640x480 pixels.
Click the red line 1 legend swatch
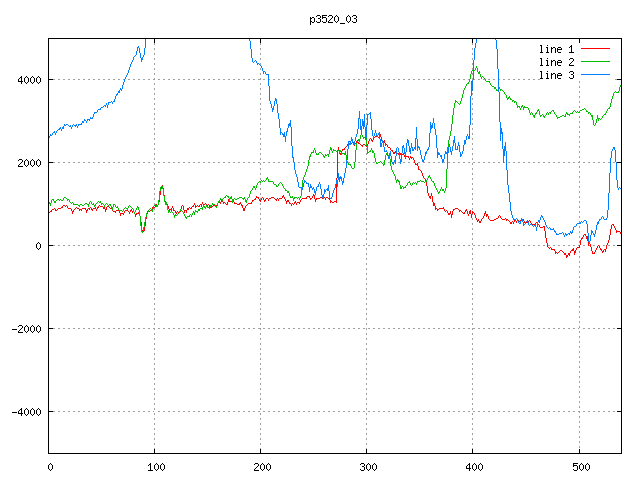(x=595, y=49)
